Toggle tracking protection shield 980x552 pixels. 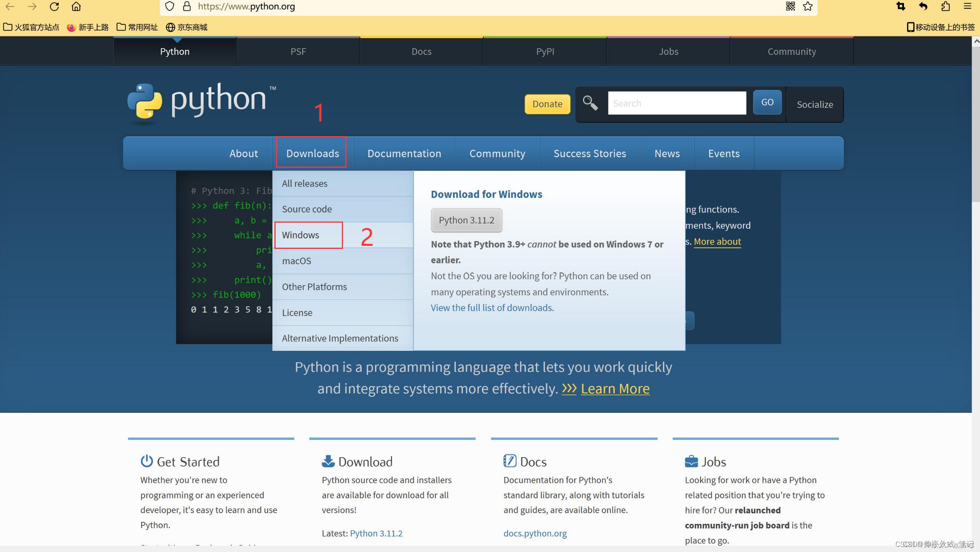tap(170, 6)
